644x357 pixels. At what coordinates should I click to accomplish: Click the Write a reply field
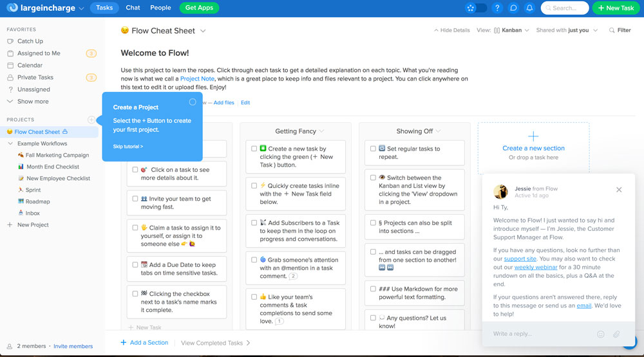pyautogui.click(x=542, y=334)
